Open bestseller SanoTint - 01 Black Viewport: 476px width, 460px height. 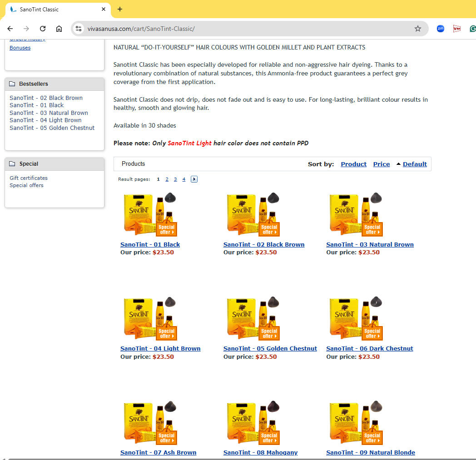pos(37,105)
